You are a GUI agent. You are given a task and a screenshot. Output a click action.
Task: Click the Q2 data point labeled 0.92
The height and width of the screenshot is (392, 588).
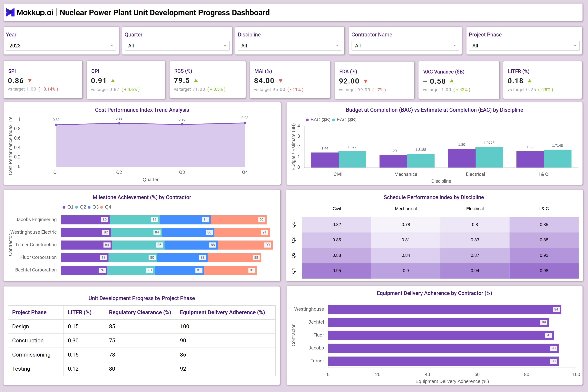click(x=119, y=123)
